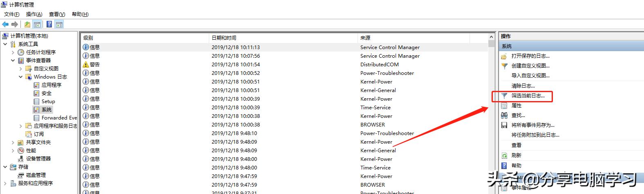Select the 10:11:13 Service Control Manager event
The width and height of the screenshot is (644, 194).
click(x=285, y=47)
